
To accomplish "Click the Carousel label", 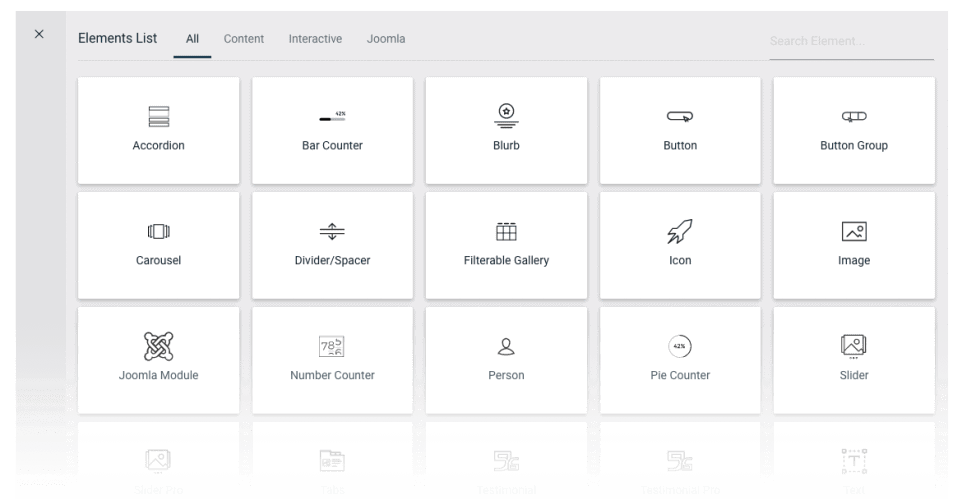I will (x=158, y=260).
